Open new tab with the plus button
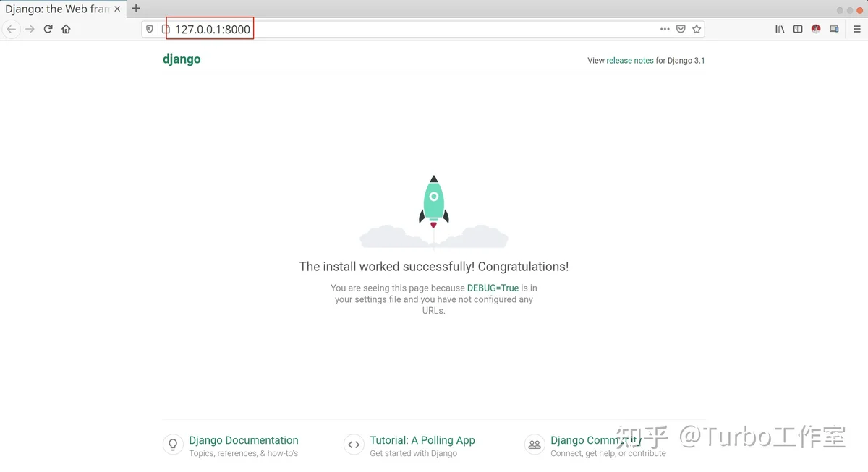 pyautogui.click(x=135, y=9)
